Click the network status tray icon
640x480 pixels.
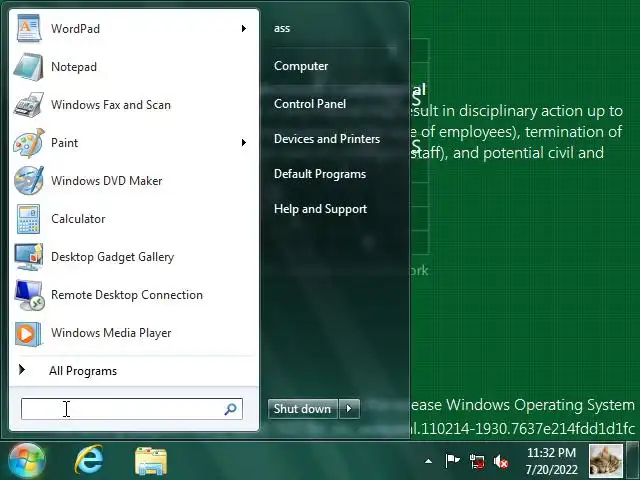(x=477, y=462)
